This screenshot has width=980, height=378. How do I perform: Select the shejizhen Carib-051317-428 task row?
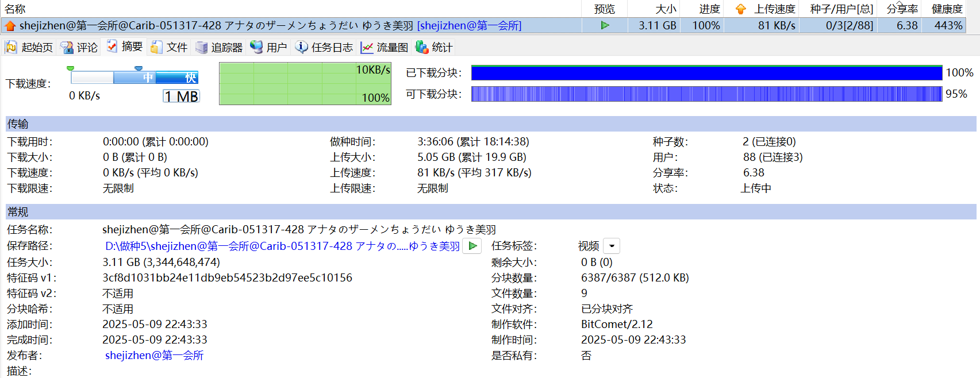click(x=483, y=25)
